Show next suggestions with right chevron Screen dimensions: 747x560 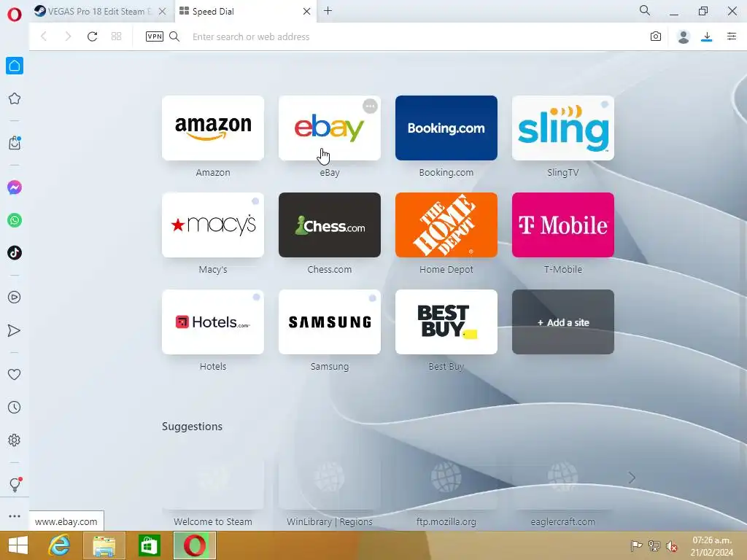pyautogui.click(x=632, y=478)
